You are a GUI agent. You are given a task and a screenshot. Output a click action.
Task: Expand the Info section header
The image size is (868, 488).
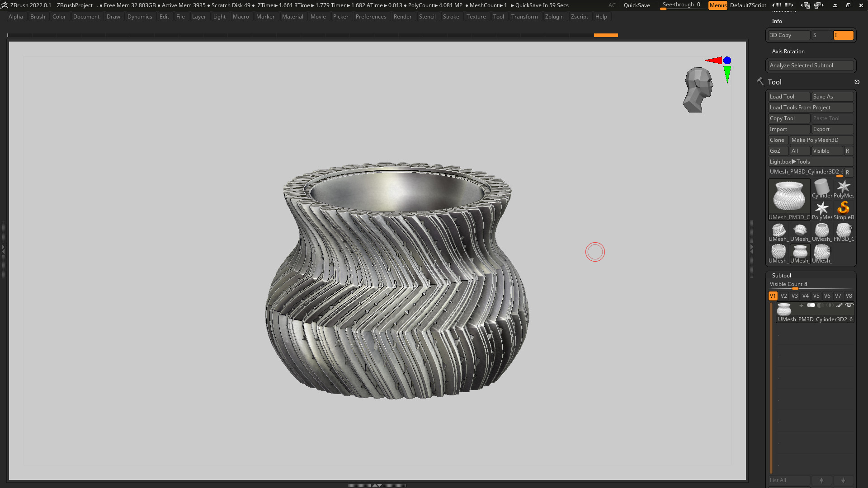tap(777, 21)
